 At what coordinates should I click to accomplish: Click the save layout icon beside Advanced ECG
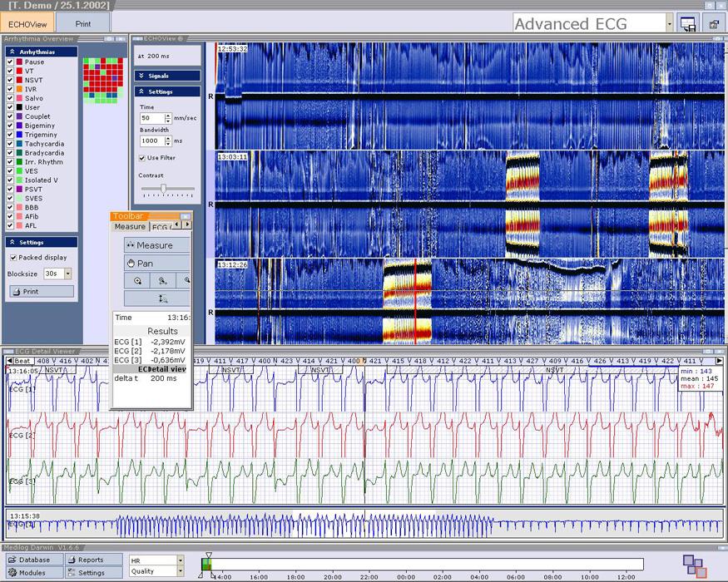pyautogui.click(x=688, y=24)
